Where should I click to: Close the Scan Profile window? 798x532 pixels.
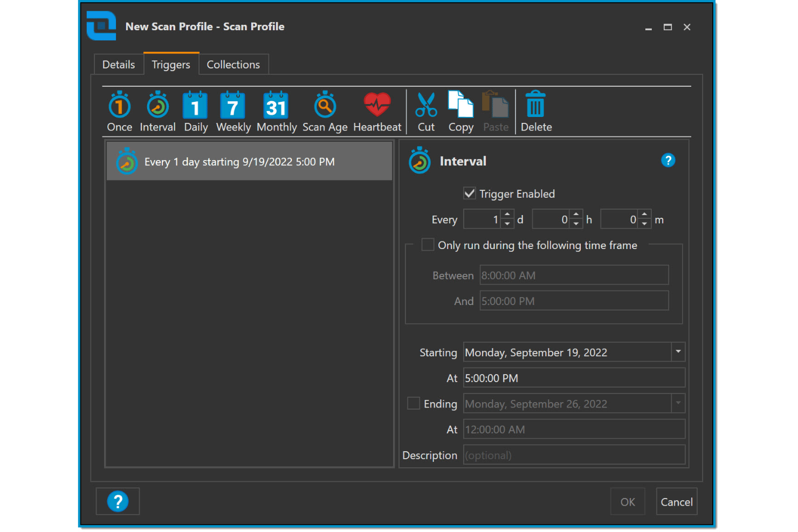687,27
